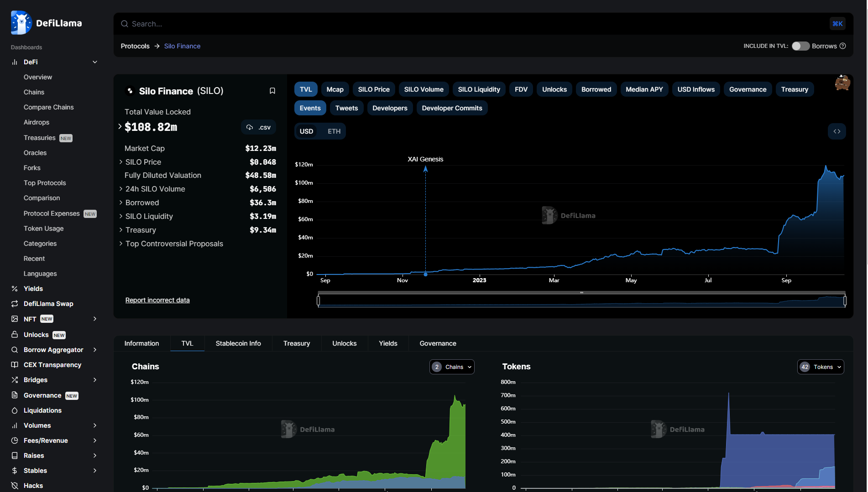Screen dimensions: 868x492
Task: Open the Governance tab below chart
Action: [x=438, y=343]
